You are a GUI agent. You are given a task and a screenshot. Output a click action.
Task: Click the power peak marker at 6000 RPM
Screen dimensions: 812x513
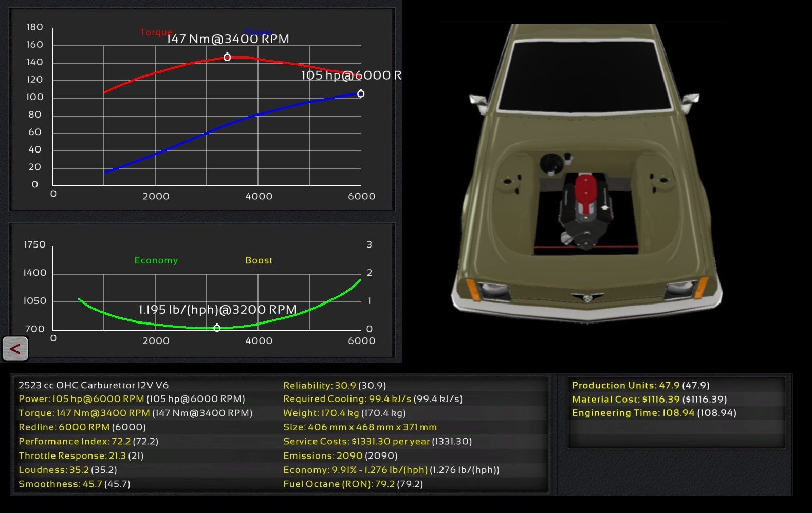[x=361, y=93]
